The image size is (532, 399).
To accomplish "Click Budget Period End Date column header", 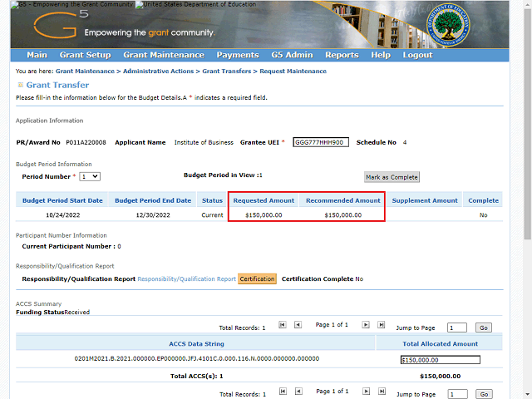I will click(153, 200).
